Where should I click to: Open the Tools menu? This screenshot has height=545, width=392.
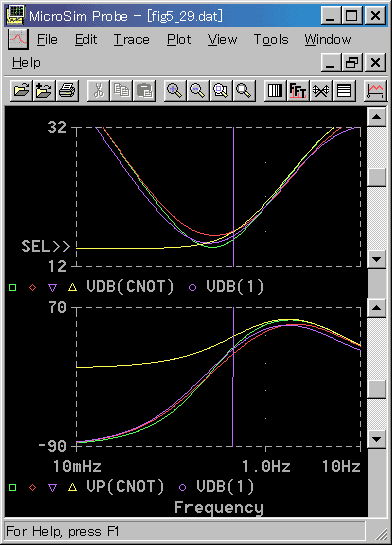point(271,40)
